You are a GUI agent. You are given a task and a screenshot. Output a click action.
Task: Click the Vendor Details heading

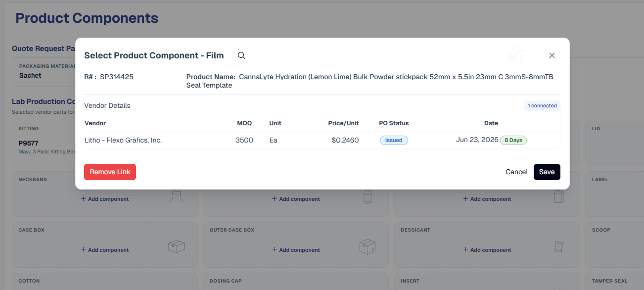(107, 105)
